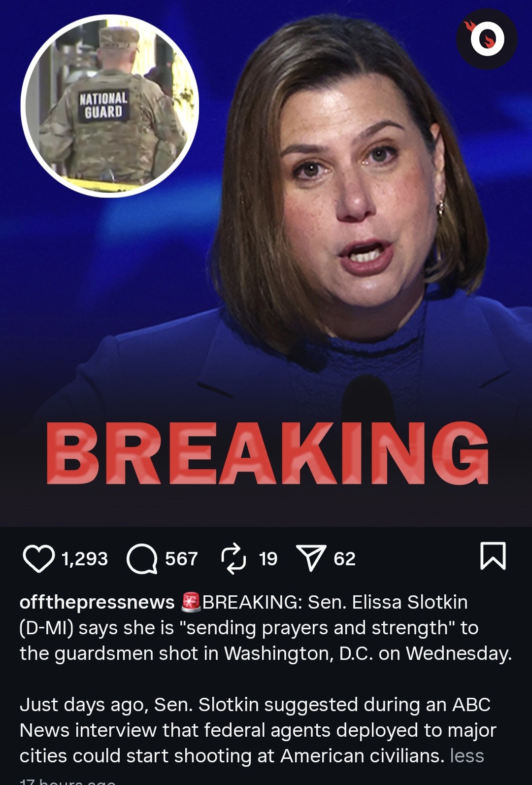The height and width of the screenshot is (785, 532).
Task: Tap the siren emoji in the caption
Action: pyautogui.click(x=191, y=602)
